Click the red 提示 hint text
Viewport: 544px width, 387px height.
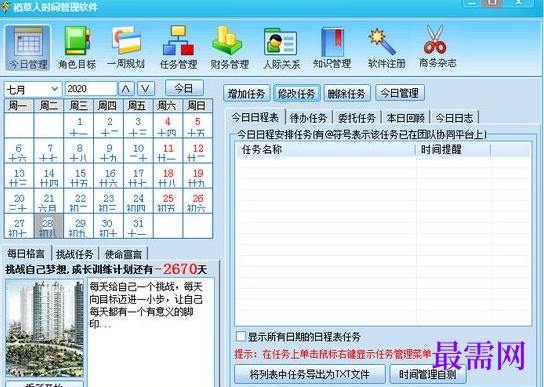[x=332, y=354]
